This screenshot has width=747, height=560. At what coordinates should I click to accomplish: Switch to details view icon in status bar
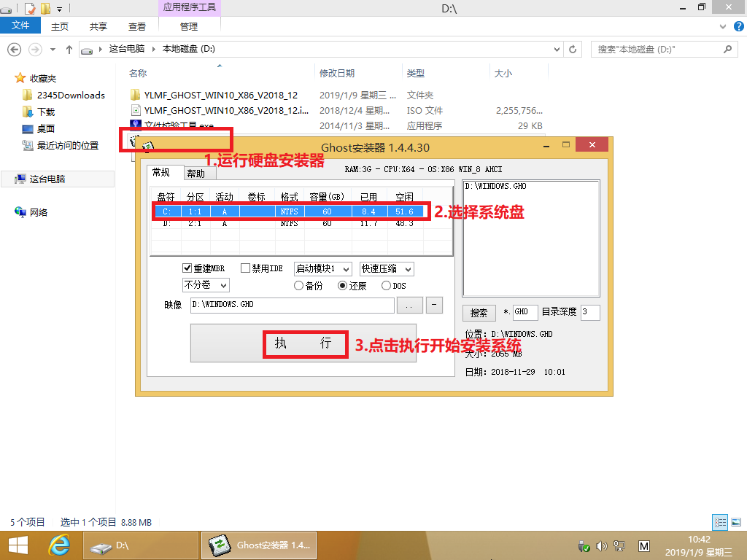(x=720, y=522)
